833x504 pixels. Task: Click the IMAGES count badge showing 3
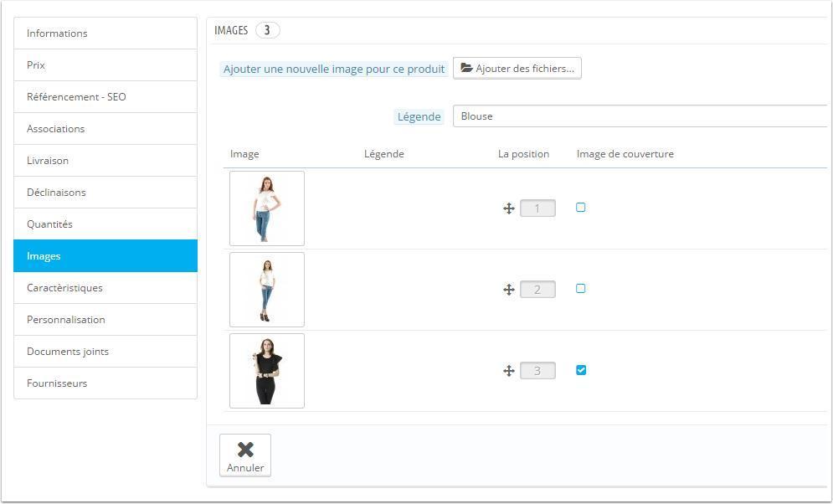pos(267,30)
